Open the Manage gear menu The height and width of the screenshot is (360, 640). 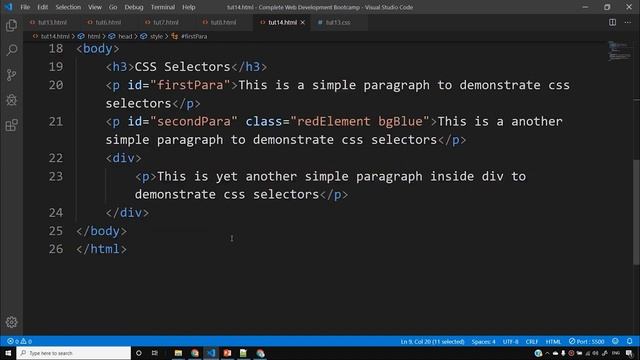11,322
